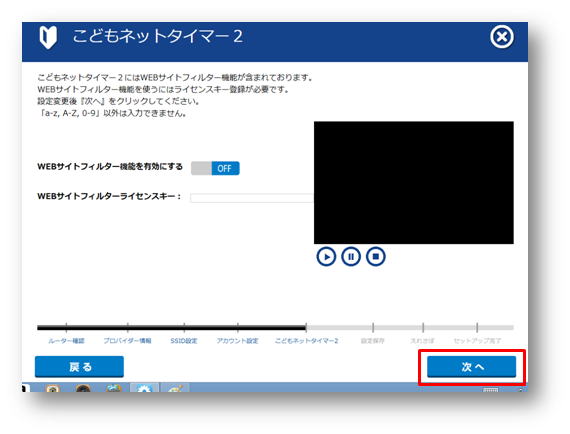Select the アカウント設定 progress step

tap(237, 341)
